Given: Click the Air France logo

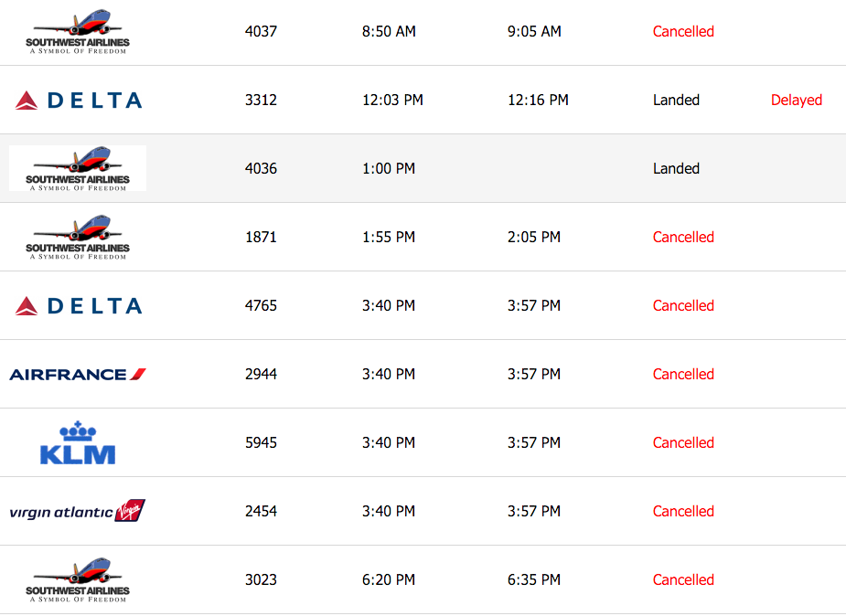Looking at the screenshot, I should (78, 374).
